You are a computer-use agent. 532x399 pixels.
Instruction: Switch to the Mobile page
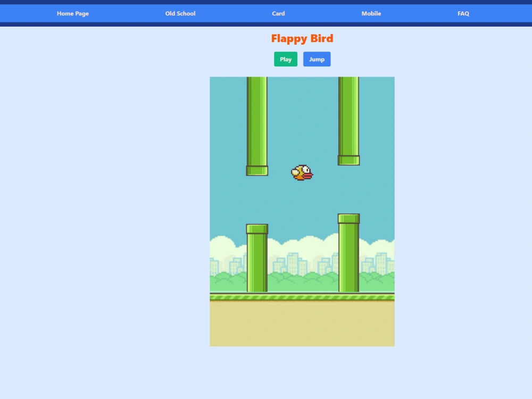(x=371, y=14)
